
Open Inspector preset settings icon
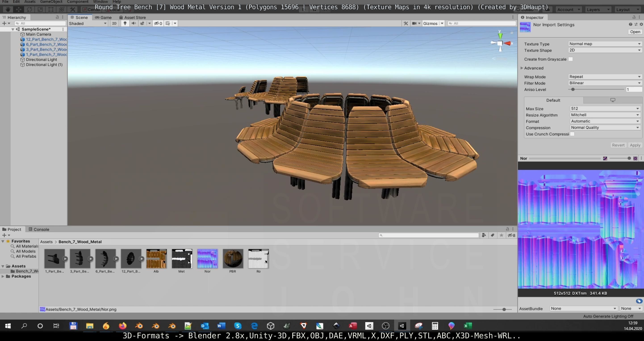coord(636,24)
